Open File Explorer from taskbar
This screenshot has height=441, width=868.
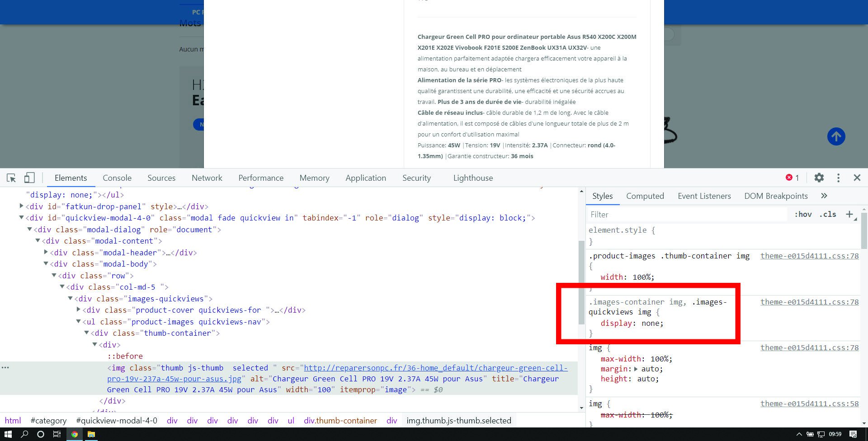coord(91,434)
